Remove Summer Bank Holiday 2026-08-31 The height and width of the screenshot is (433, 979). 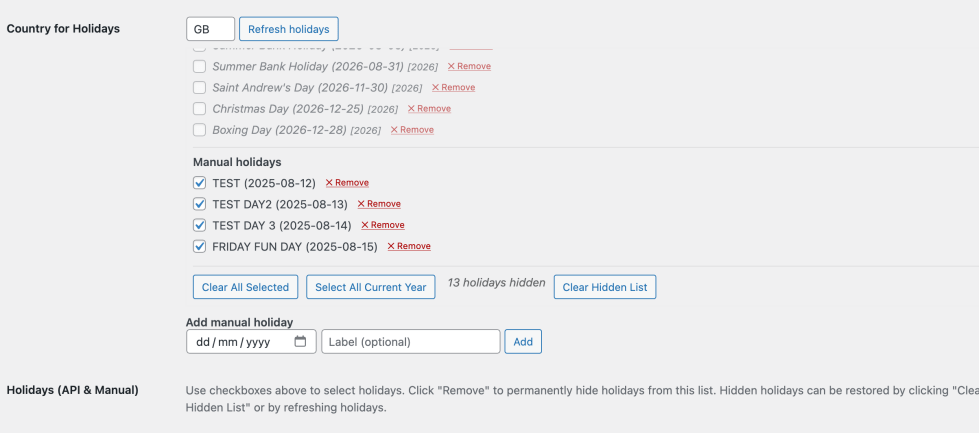click(469, 67)
